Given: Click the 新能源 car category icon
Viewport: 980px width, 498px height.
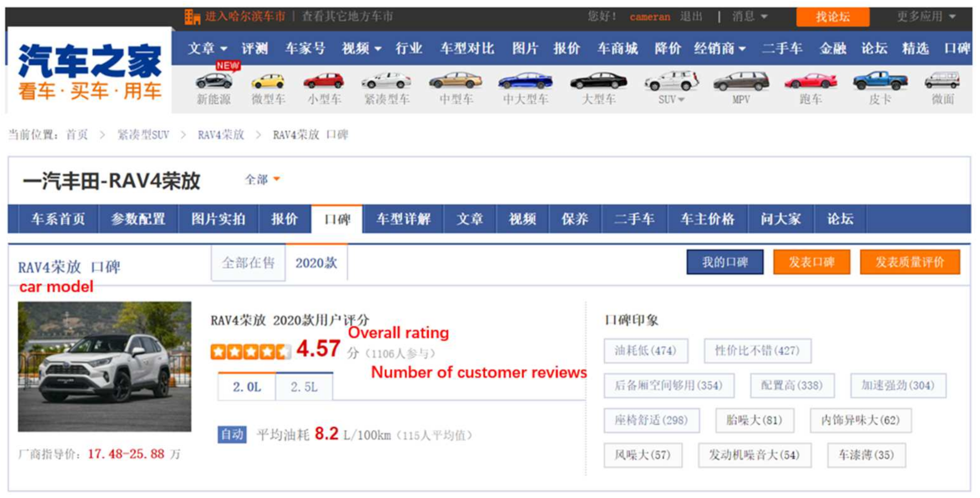Looking at the screenshot, I should click(x=214, y=81).
